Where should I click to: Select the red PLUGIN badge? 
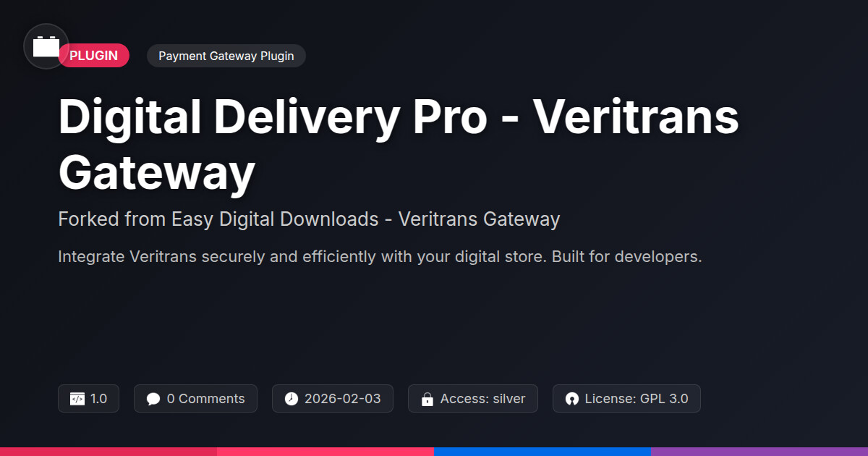pyautogui.click(x=94, y=56)
